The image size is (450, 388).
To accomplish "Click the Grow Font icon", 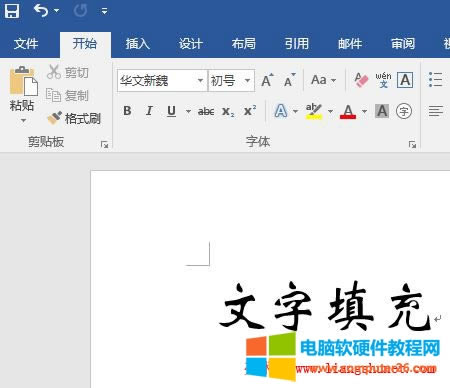I will (x=267, y=80).
